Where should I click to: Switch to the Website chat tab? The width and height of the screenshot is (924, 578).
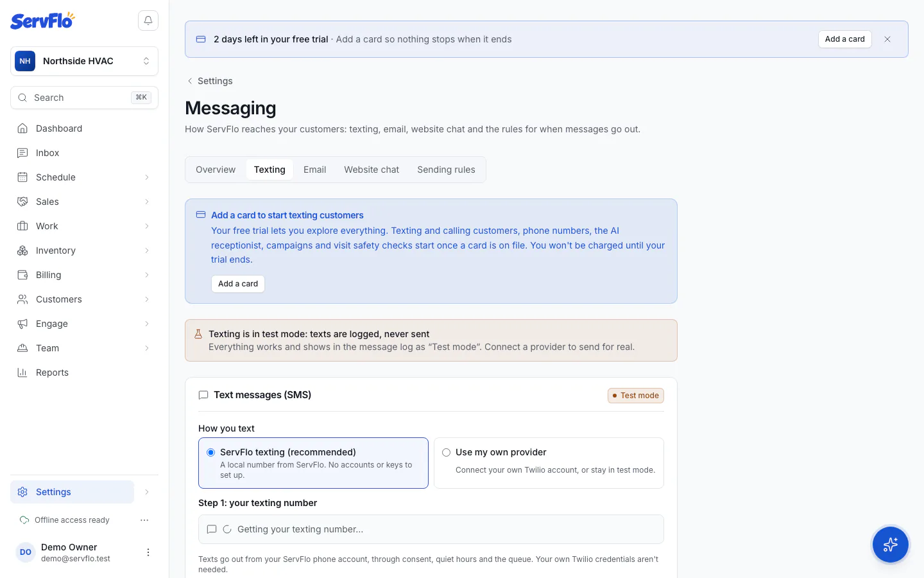pyautogui.click(x=372, y=170)
